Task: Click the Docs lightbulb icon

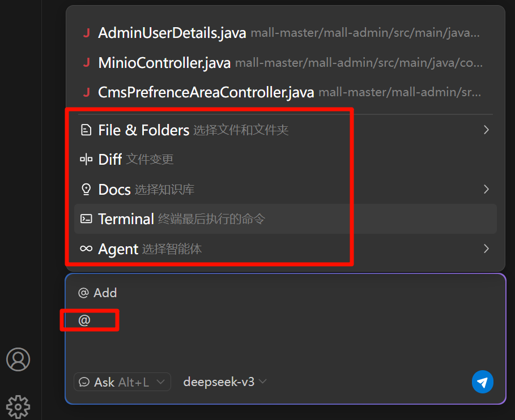Action: click(x=86, y=189)
